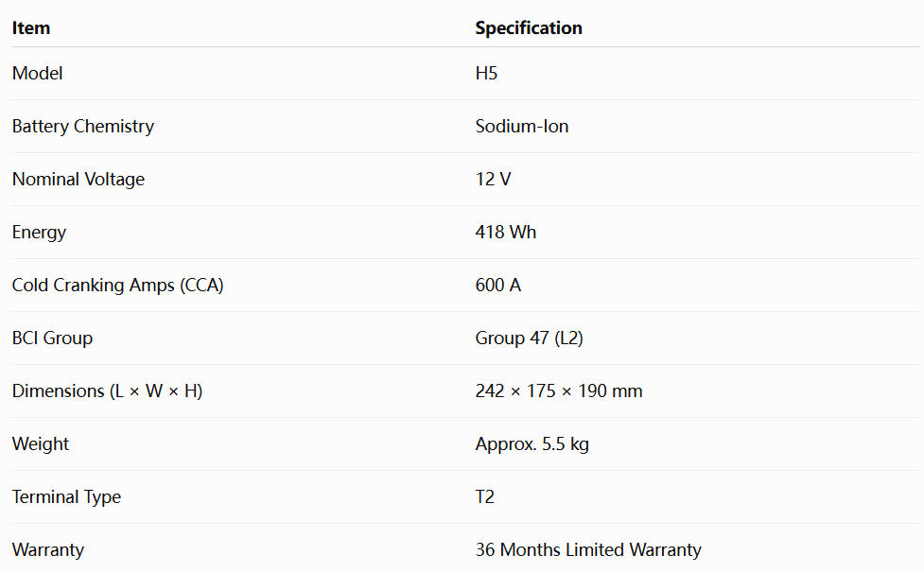Click the H5 model value
This screenshot has width=924, height=573.
click(486, 73)
